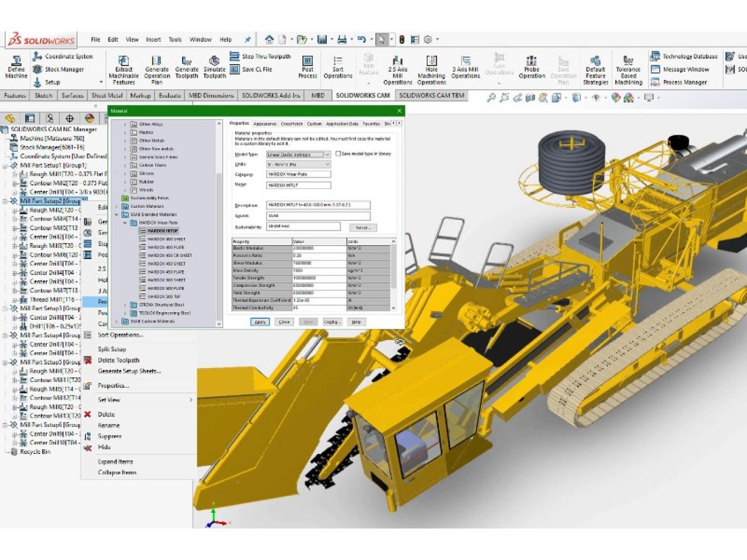Open 2.5 Axis Mill Operations

(x=397, y=70)
